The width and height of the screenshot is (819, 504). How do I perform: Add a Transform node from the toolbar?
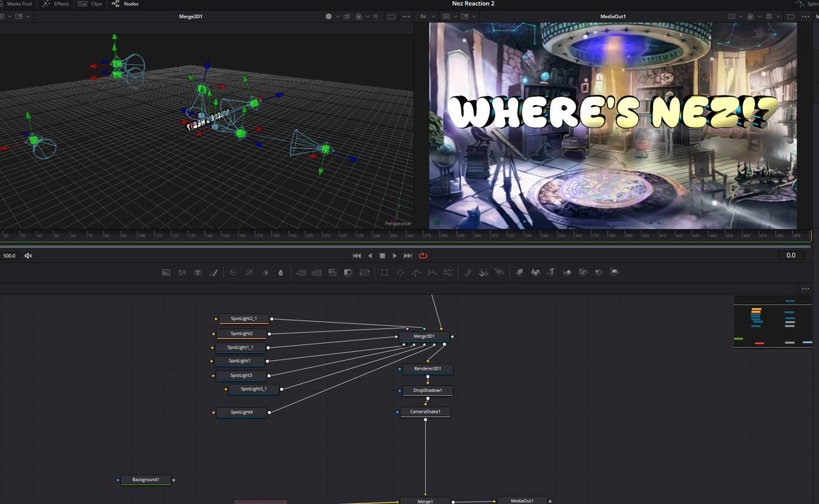coord(364,273)
